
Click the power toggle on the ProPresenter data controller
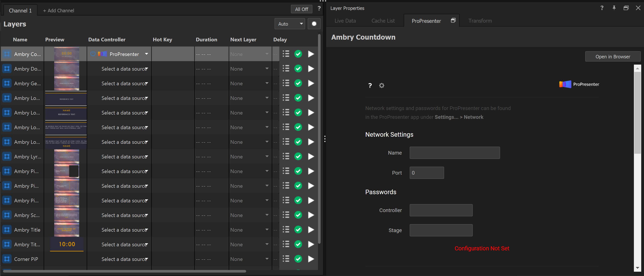(x=93, y=54)
